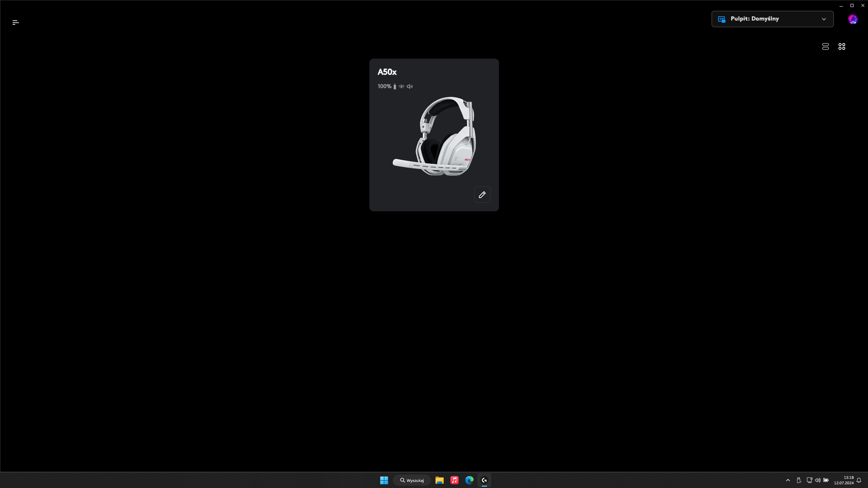
Task: Open Microsoft Edge from the taskbar
Action: coord(469,480)
